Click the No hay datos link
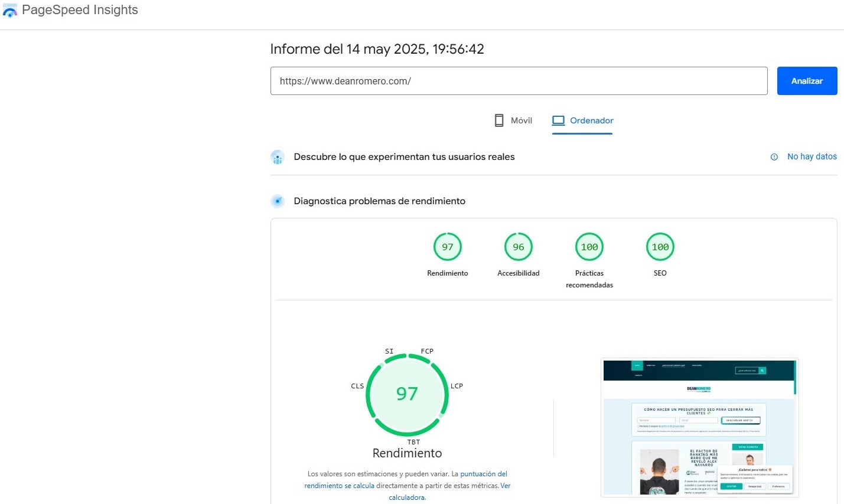This screenshot has height=504, width=844. pos(812,156)
